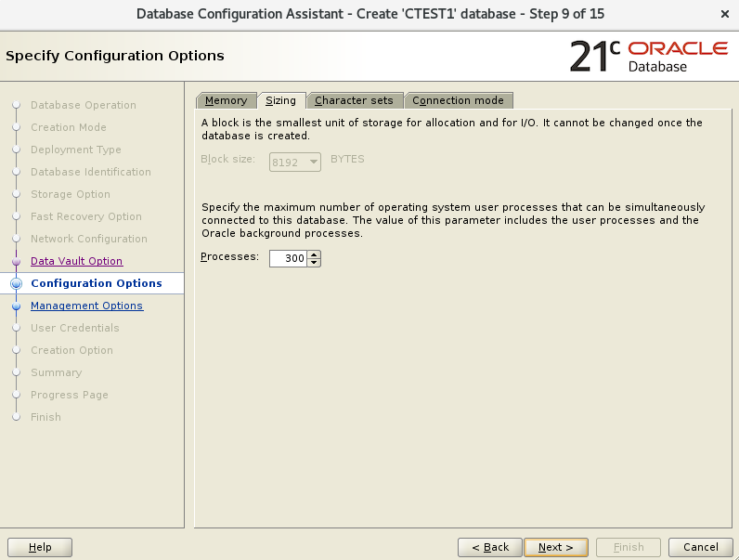
Task: Go to the Management Options step
Action: (86, 306)
